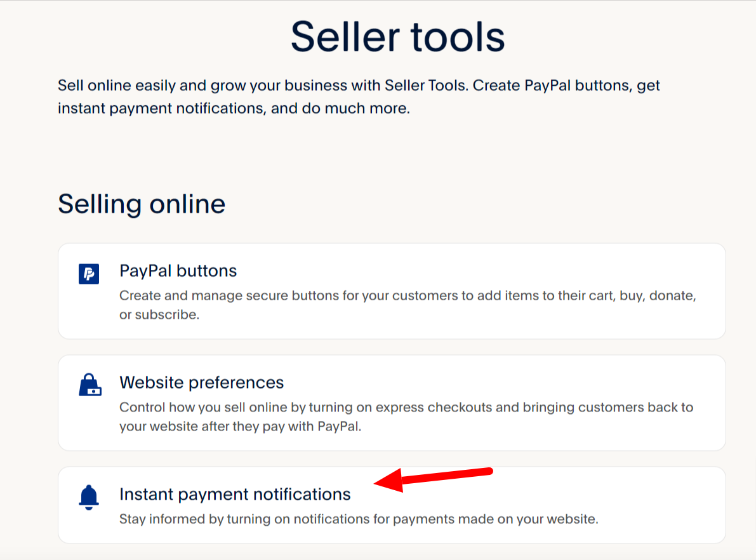Click the 'your website after they pay with PayPal' line
Viewport: 756px width, 560px height.
[x=240, y=427]
